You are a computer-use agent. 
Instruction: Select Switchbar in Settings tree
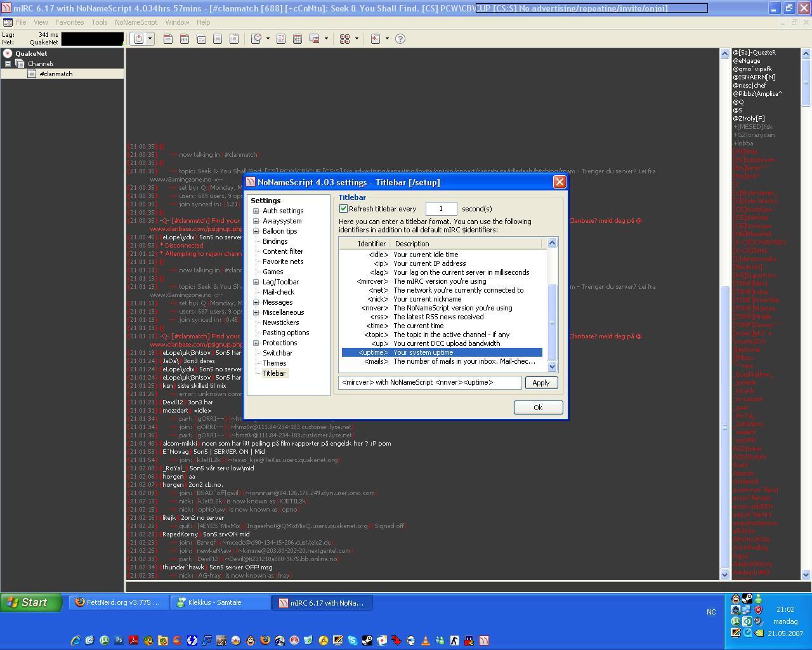278,353
